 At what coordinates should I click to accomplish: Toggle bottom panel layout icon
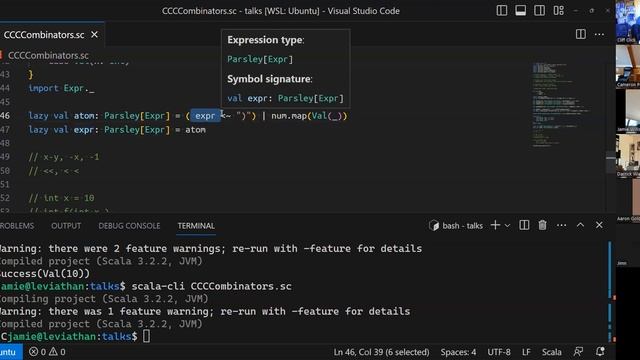(520, 11)
